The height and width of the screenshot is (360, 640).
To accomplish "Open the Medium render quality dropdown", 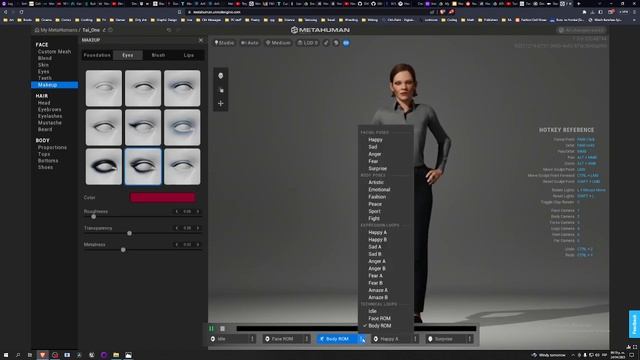I will (278, 43).
